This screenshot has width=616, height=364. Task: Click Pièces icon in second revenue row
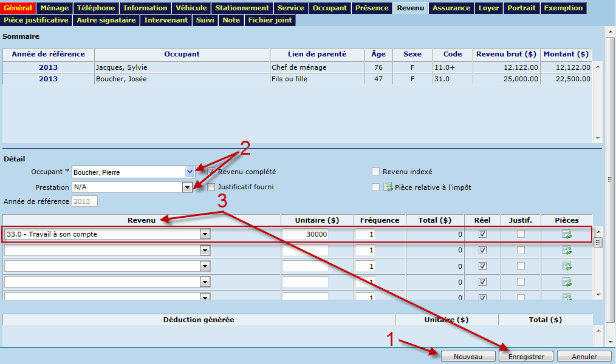click(x=567, y=250)
